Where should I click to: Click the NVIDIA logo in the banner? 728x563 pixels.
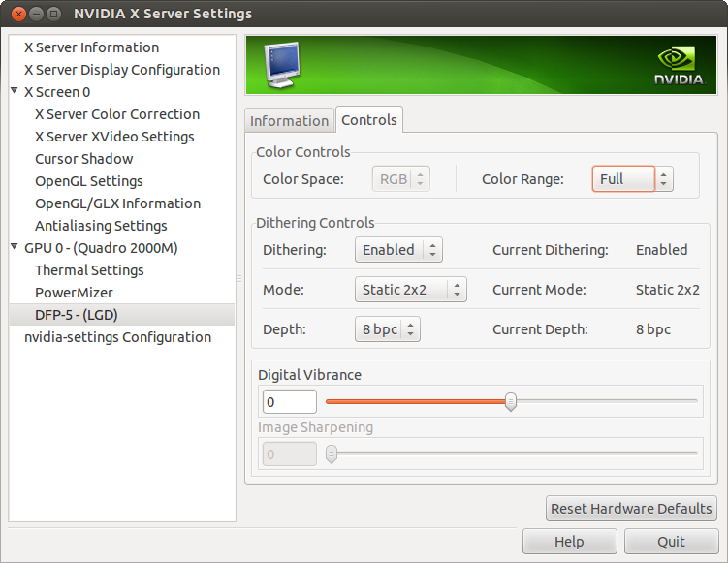[x=680, y=66]
